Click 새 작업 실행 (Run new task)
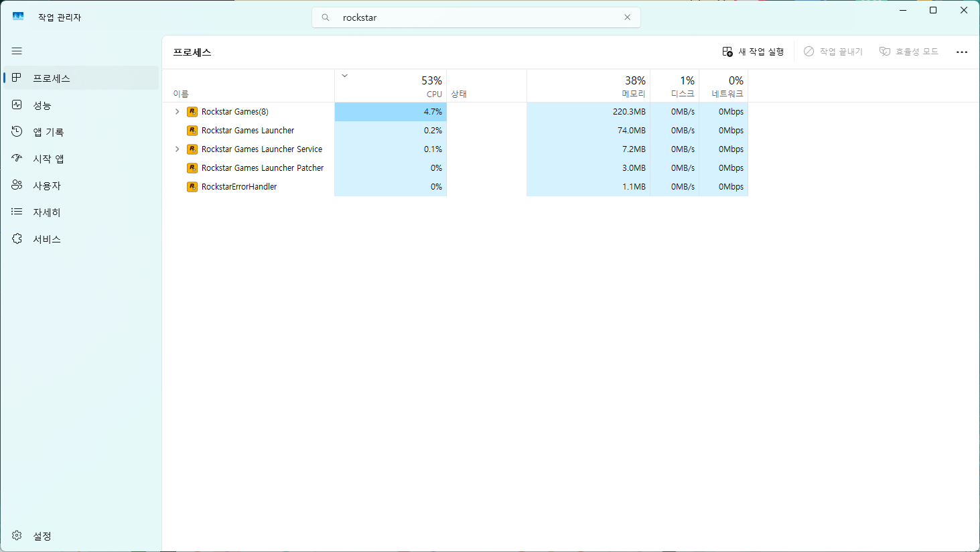 [753, 52]
